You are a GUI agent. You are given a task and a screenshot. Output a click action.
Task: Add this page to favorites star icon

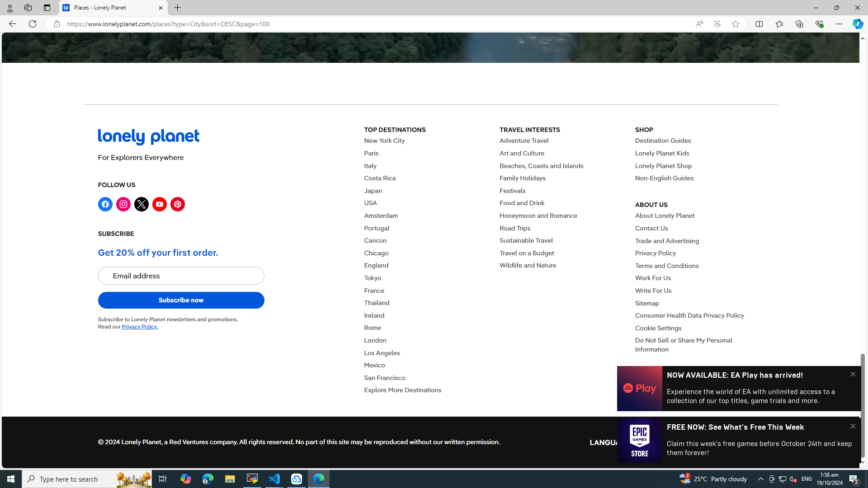735,24
